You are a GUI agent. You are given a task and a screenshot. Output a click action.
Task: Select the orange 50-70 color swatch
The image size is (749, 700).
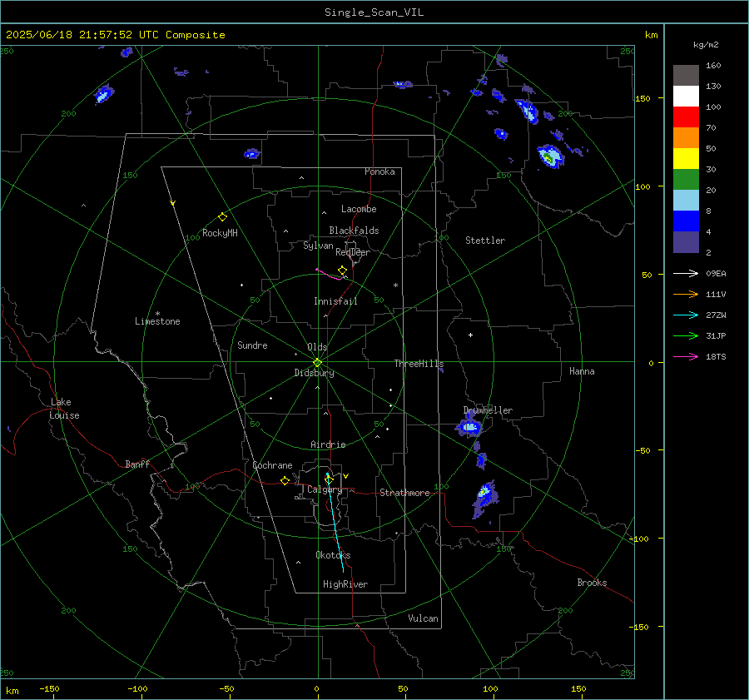686,138
